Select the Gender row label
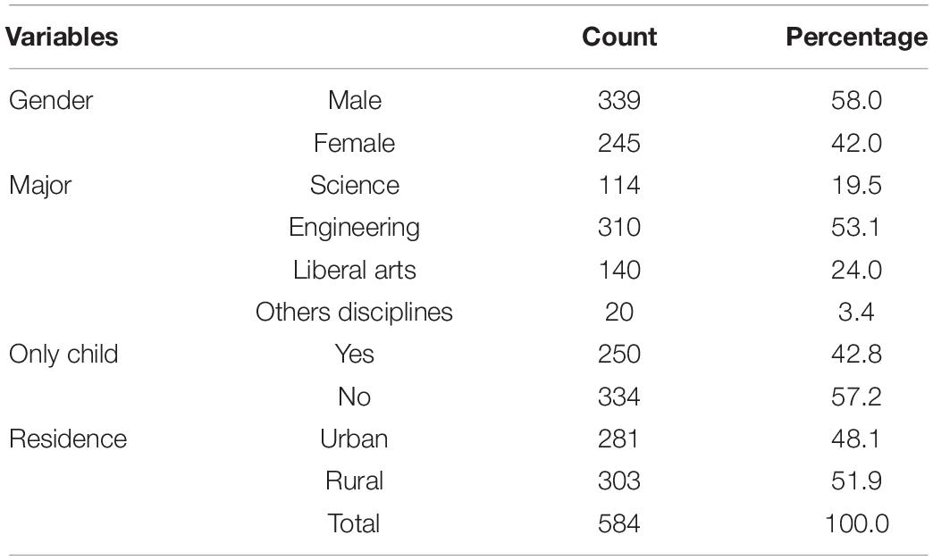 [x=51, y=100]
